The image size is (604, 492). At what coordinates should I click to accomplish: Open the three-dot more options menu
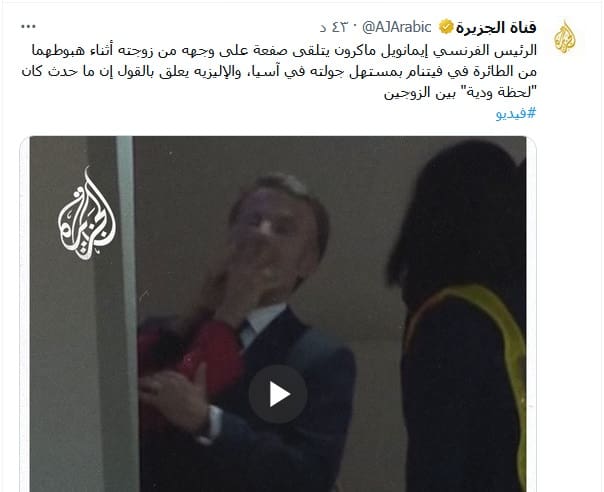(29, 27)
